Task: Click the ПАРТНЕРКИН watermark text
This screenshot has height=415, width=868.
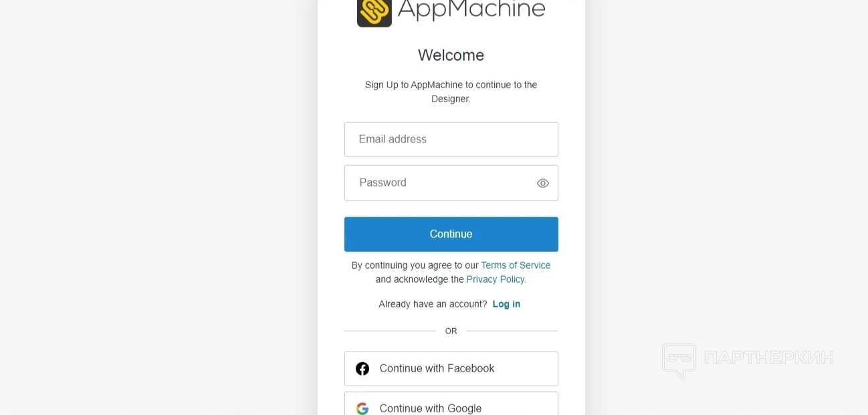Action: pyautogui.click(x=769, y=358)
